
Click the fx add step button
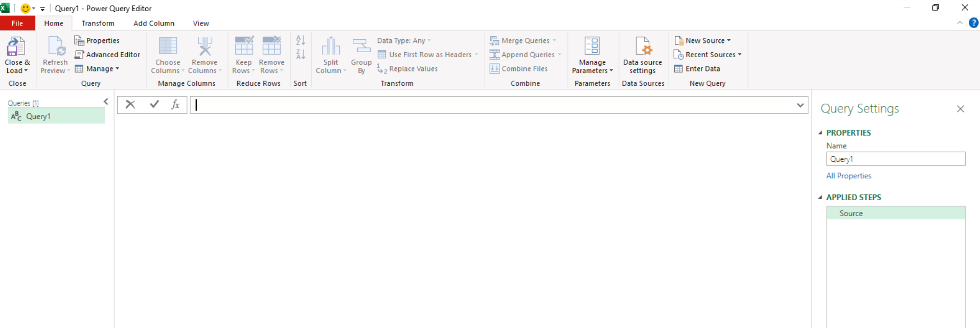pyautogui.click(x=175, y=105)
